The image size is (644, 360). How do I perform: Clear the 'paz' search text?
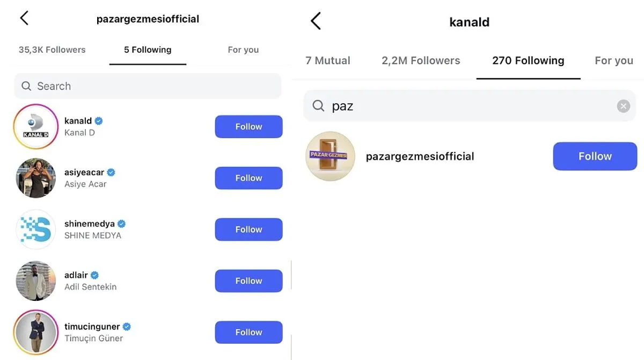point(623,106)
